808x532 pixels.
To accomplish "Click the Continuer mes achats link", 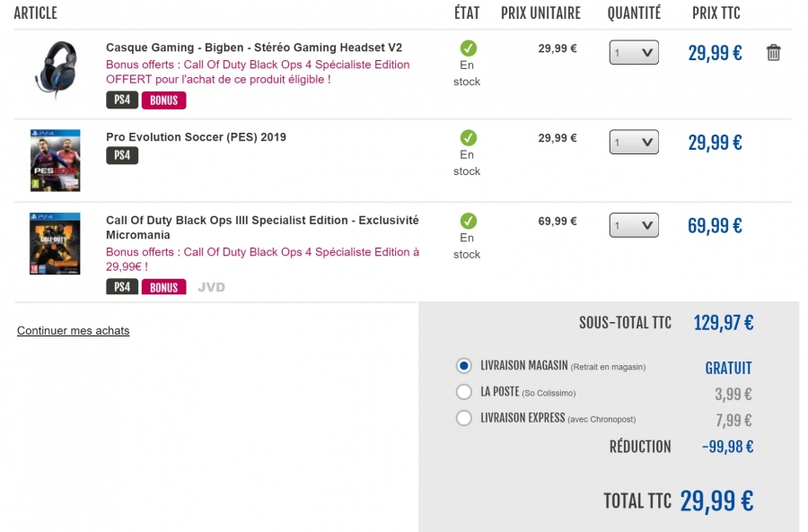I will pos(74,331).
